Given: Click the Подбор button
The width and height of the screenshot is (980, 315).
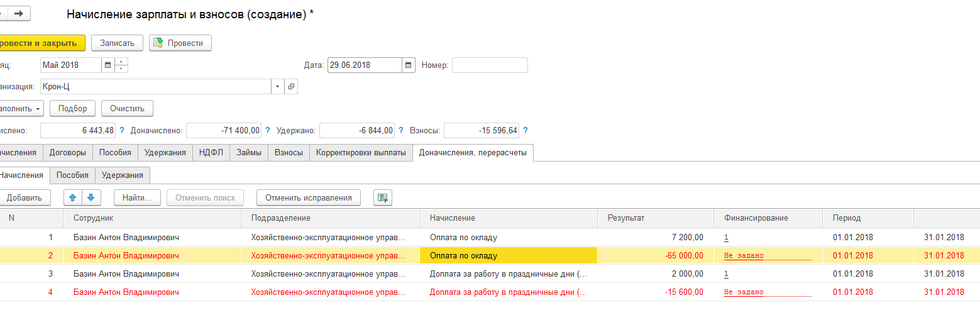Looking at the screenshot, I should (72, 108).
